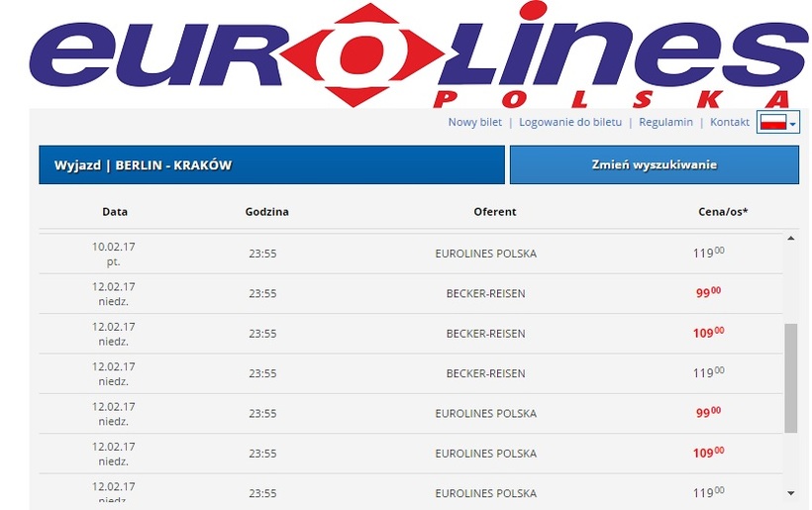Open the Regulamin link
The image size is (812, 510).
point(665,122)
